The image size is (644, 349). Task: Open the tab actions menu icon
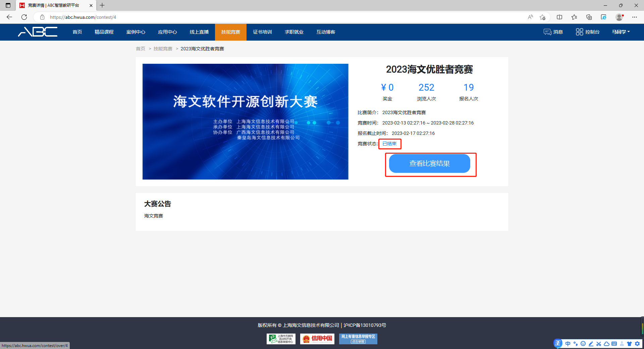coord(8,5)
